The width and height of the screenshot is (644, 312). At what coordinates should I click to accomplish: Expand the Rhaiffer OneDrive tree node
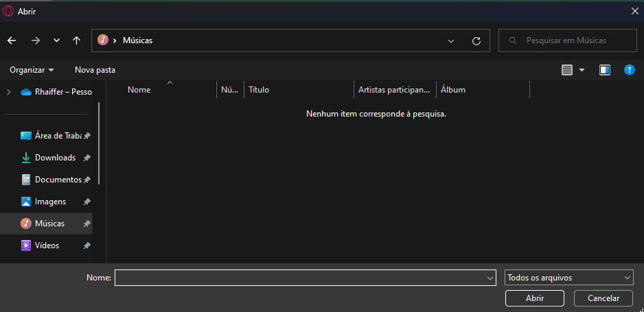pos(9,92)
